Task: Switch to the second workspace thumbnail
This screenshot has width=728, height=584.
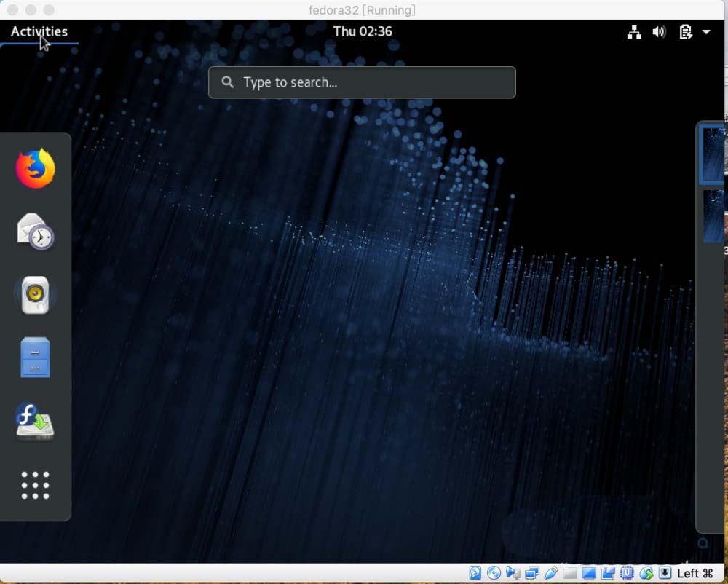Action: click(713, 216)
